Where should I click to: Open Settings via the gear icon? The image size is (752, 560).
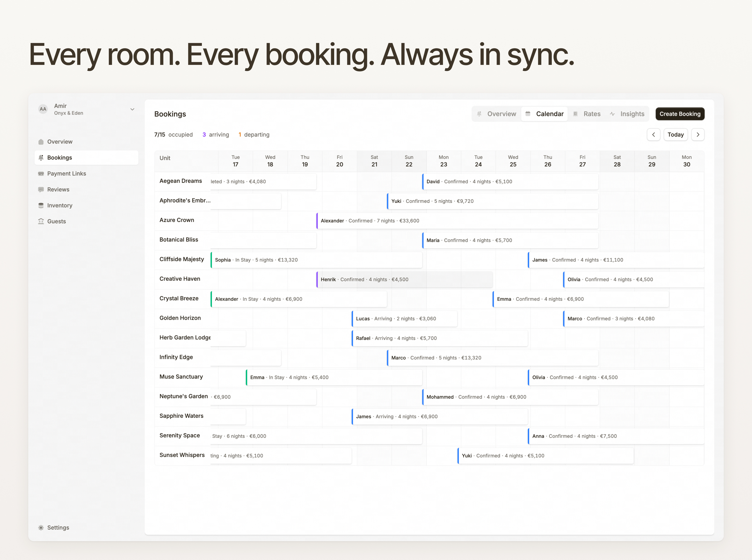pos(41,528)
